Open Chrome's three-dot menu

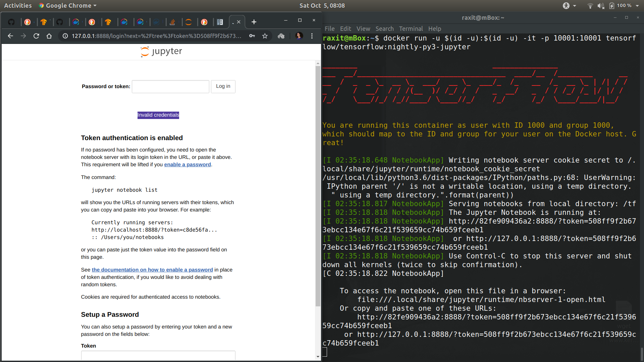point(312,36)
